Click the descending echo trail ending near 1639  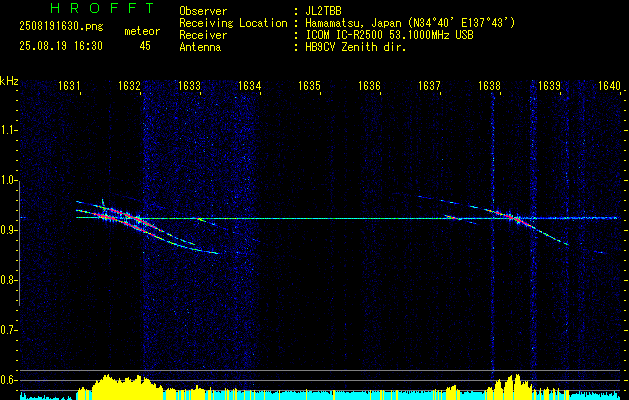coord(552,237)
